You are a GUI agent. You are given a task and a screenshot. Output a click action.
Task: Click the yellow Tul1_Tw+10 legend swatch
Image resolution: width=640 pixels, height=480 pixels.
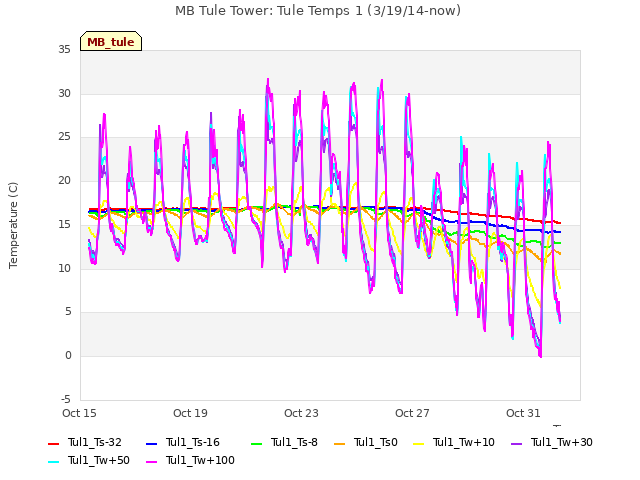tap(418, 443)
